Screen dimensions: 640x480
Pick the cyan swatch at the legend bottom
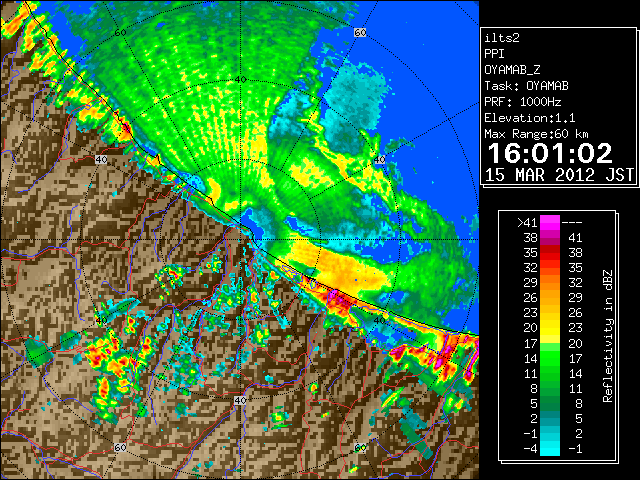click(x=550, y=449)
